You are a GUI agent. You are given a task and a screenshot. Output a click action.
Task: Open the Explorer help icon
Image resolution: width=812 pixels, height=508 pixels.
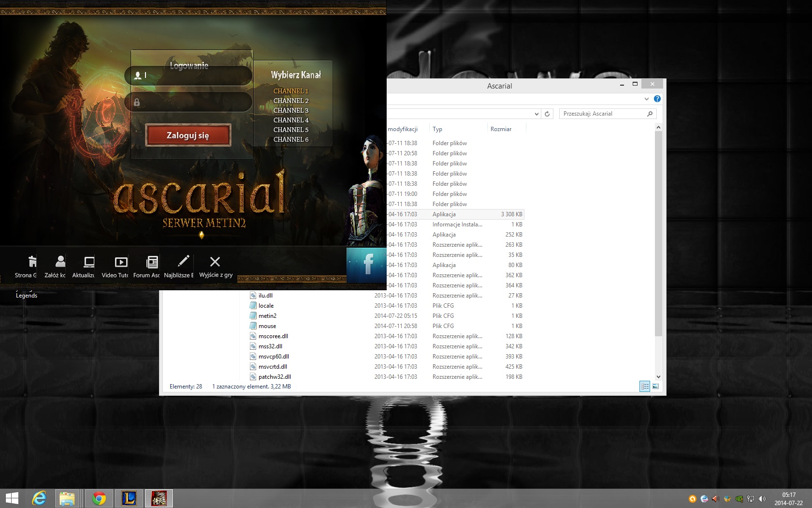657,99
